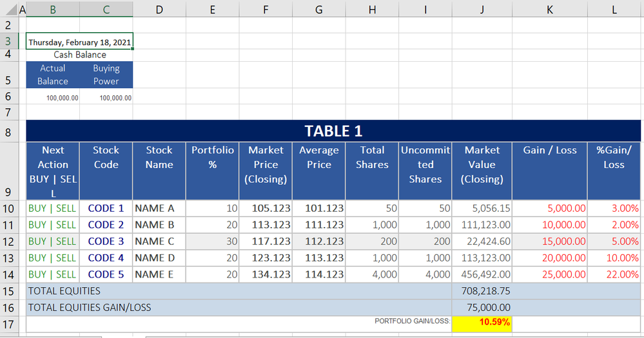Select column B header
Screen dimensions: 644x338
point(53,9)
